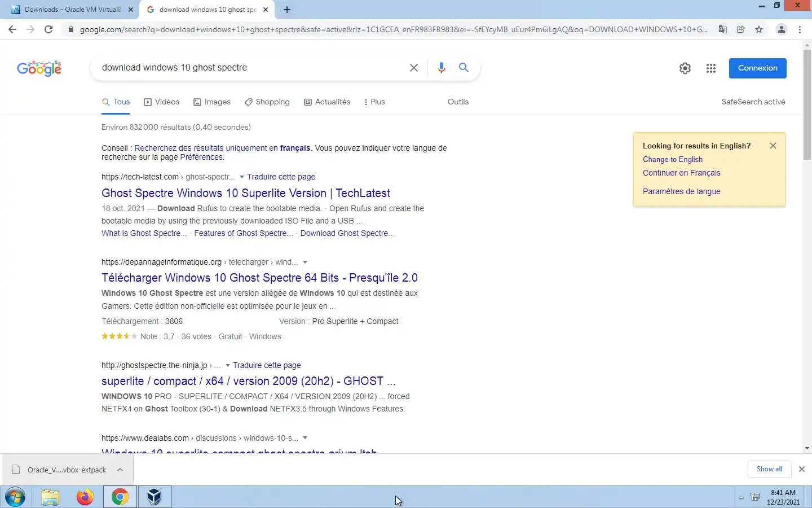
Task: Open the Google apps grid
Action: 711,68
